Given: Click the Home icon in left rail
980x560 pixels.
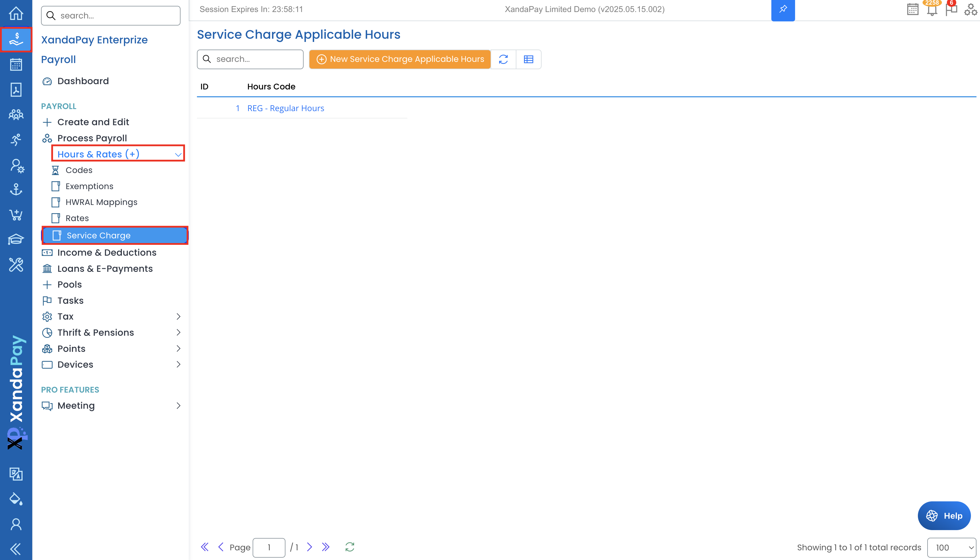Looking at the screenshot, I should [x=16, y=14].
